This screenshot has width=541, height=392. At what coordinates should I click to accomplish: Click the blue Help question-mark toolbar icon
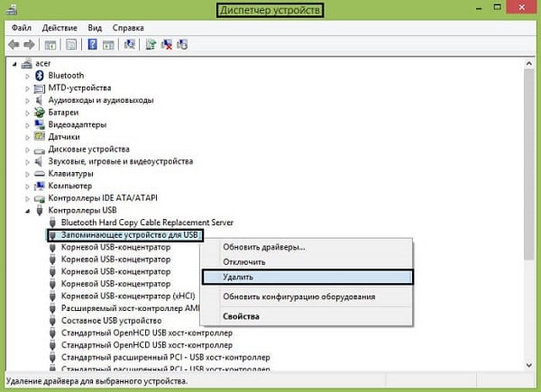coord(93,43)
